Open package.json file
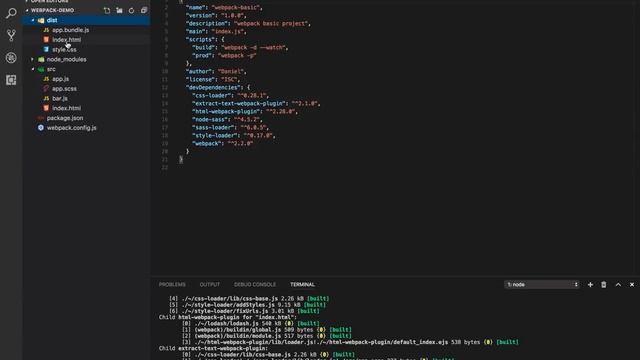Viewport: 640px width, 360px height. [x=64, y=118]
